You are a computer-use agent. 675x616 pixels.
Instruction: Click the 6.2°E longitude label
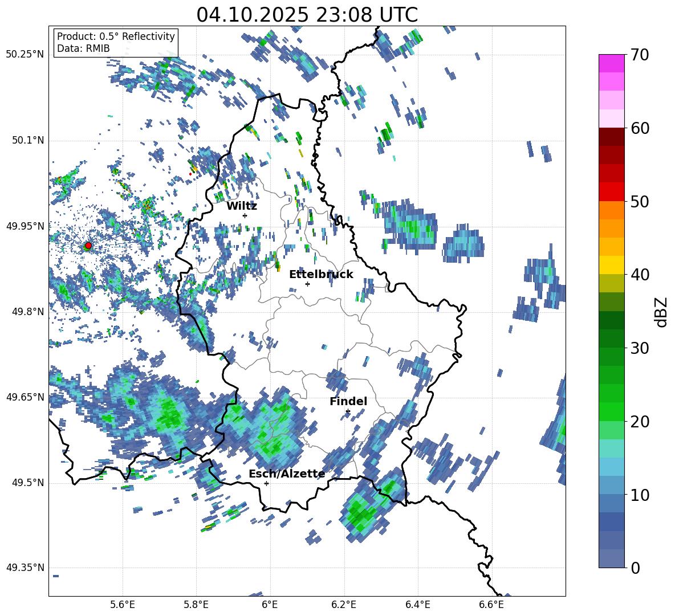pos(344,605)
